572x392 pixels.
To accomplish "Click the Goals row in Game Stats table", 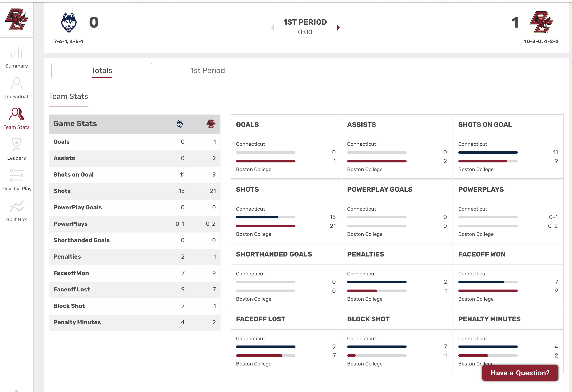I will 135,142.
